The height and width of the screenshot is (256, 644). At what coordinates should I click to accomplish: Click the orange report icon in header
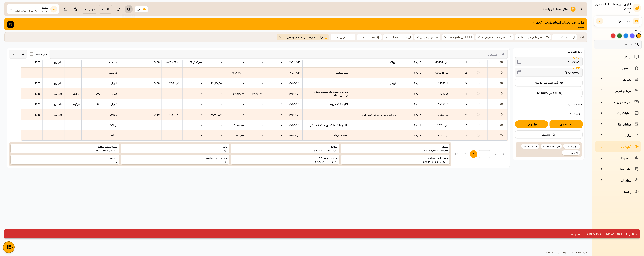pos(10,24)
